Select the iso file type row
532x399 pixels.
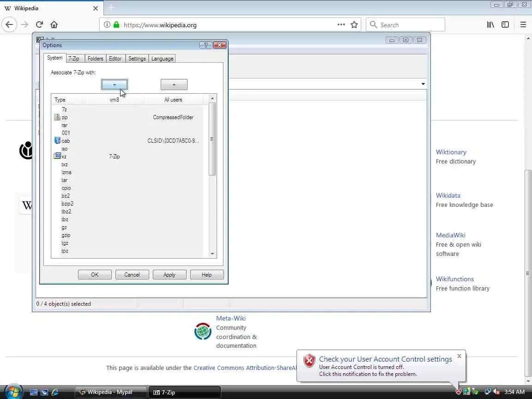pyautogui.click(x=128, y=149)
